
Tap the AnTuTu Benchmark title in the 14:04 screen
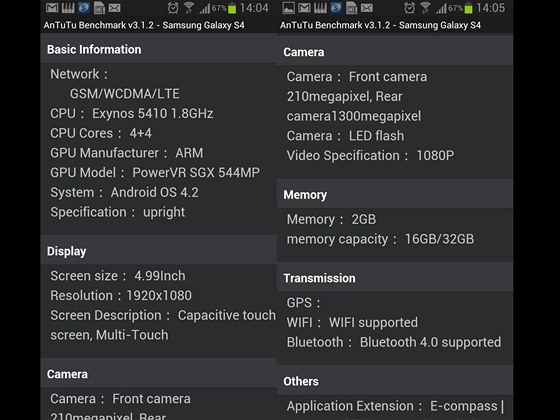click(x=144, y=25)
